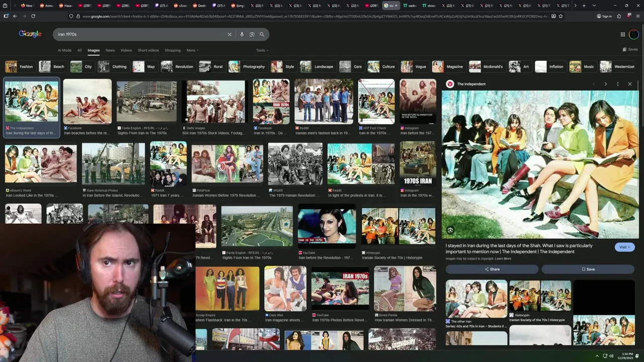The height and width of the screenshot is (362, 644).
Task: Open The Independent source icon in preview
Action: coord(450,84)
